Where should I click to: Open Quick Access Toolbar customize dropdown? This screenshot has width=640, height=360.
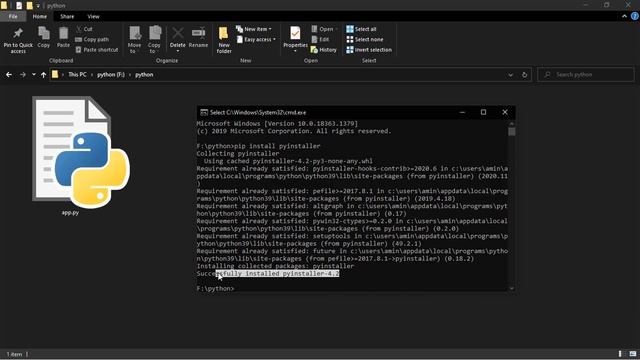pyautogui.click(x=38, y=6)
